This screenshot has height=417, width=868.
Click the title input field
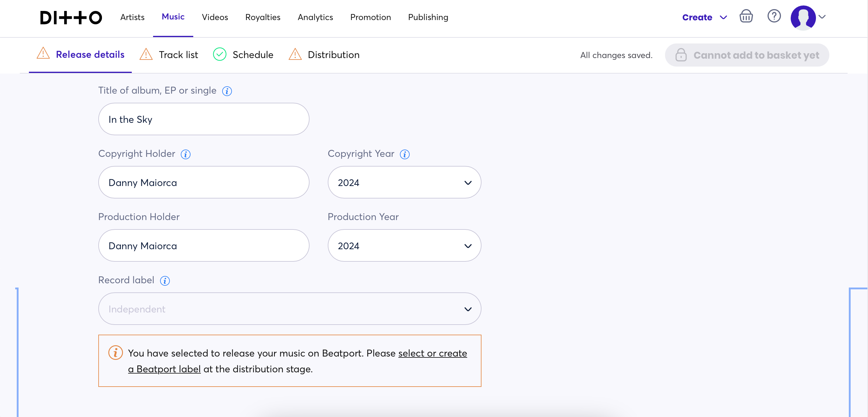[203, 118]
